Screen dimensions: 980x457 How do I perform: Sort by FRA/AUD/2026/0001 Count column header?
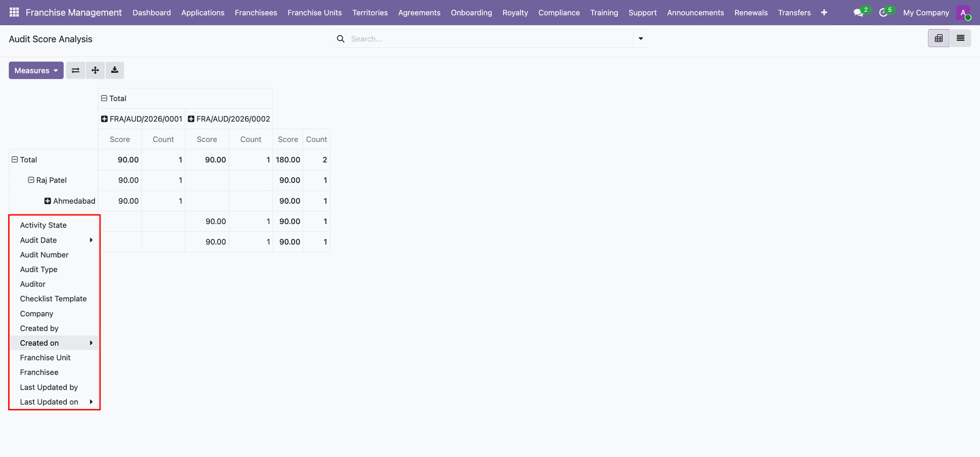coord(163,139)
